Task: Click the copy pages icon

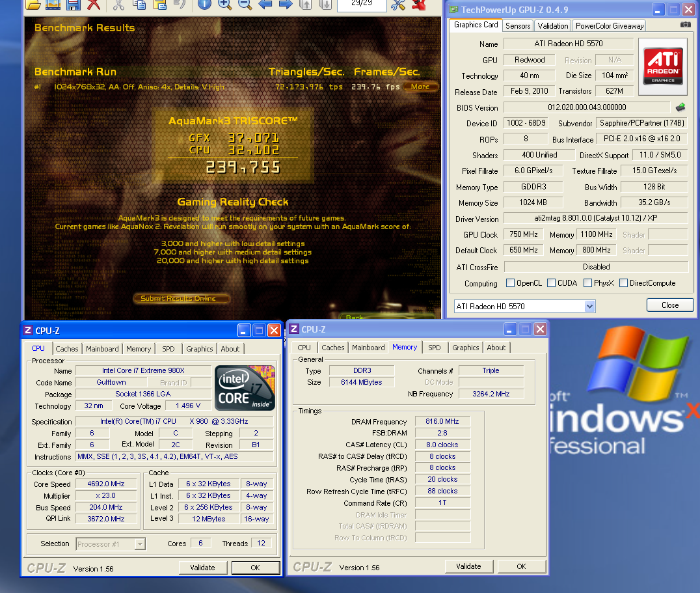Action: (139, 5)
